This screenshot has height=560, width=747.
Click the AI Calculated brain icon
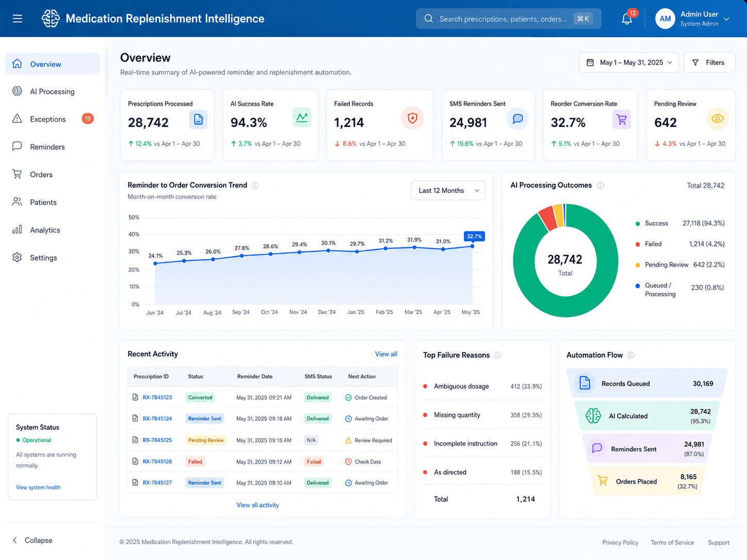[x=593, y=416]
